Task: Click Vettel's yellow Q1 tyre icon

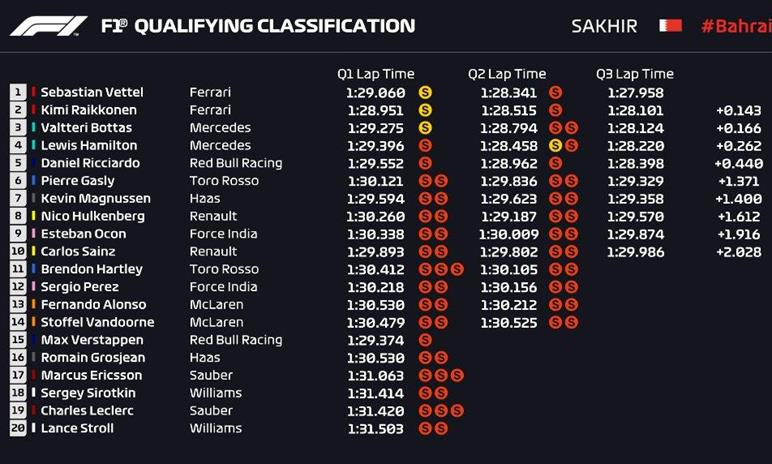Action: pos(425,92)
